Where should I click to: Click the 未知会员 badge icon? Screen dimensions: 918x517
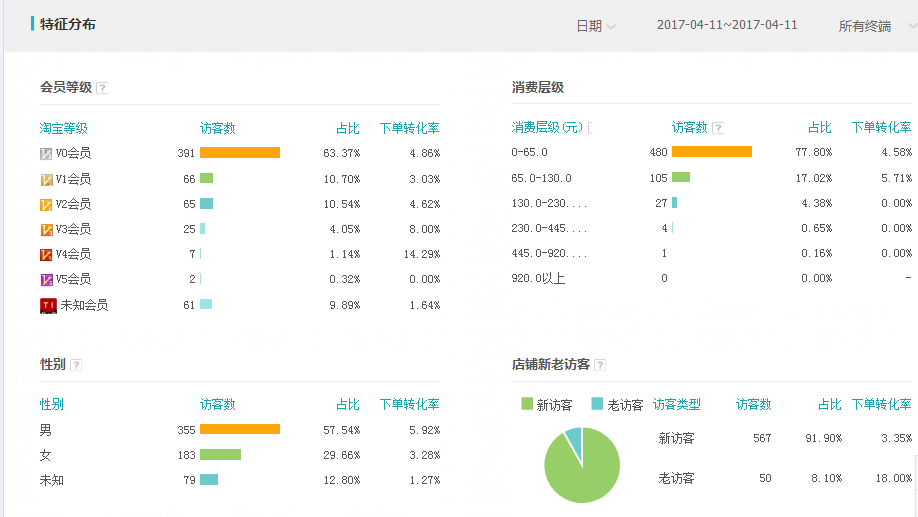tap(48, 305)
